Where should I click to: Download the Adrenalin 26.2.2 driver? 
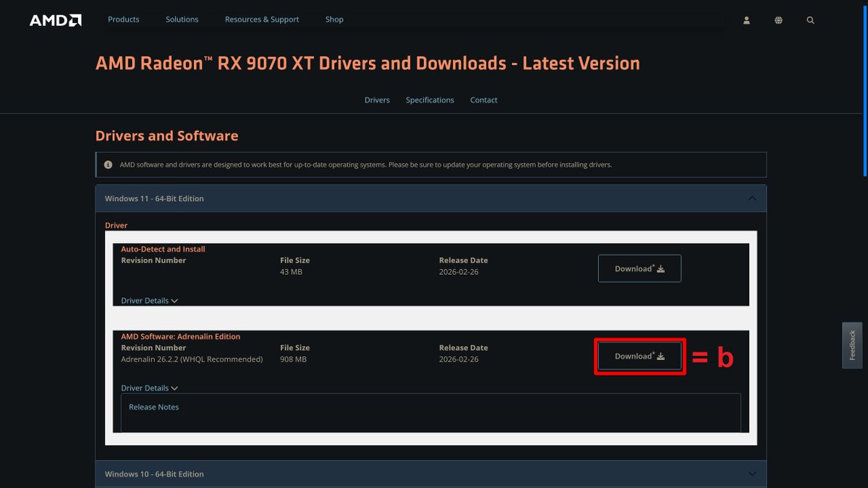click(639, 356)
